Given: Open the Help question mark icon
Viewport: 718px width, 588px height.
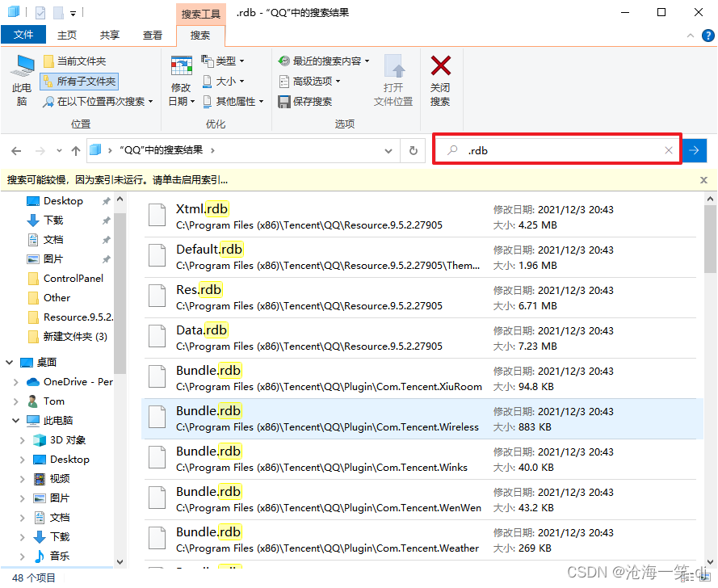Looking at the screenshot, I should [708, 36].
